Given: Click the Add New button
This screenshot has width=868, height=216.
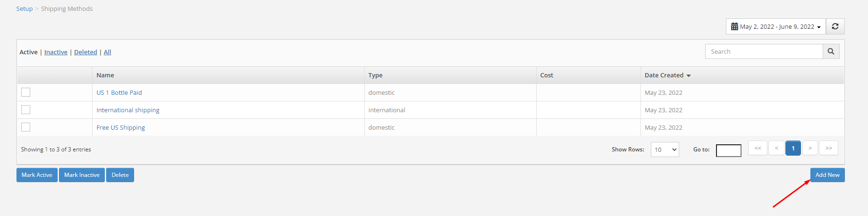Looking at the screenshot, I should [x=827, y=175].
